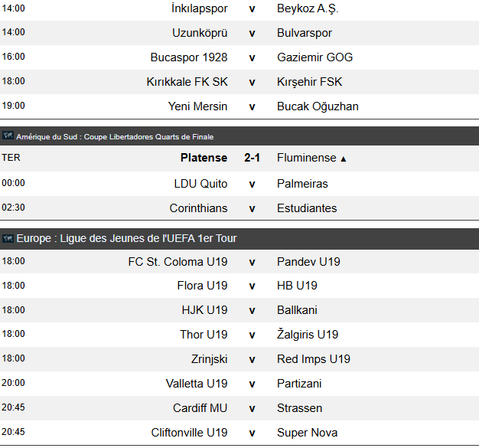479x448 pixels.
Task: Open the İnkılapspor v Beykoz A.Ş. match
Action: [x=239, y=8]
